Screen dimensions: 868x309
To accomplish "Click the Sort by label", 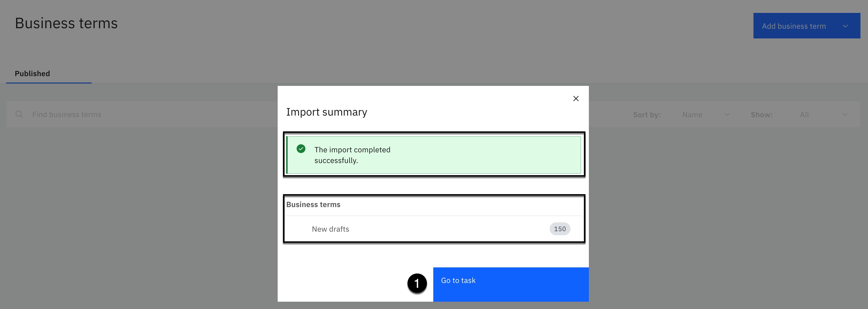I will tap(647, 115).
